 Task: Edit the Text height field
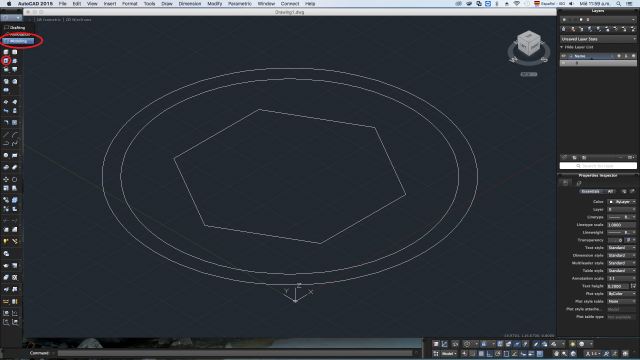pos(619,286)
